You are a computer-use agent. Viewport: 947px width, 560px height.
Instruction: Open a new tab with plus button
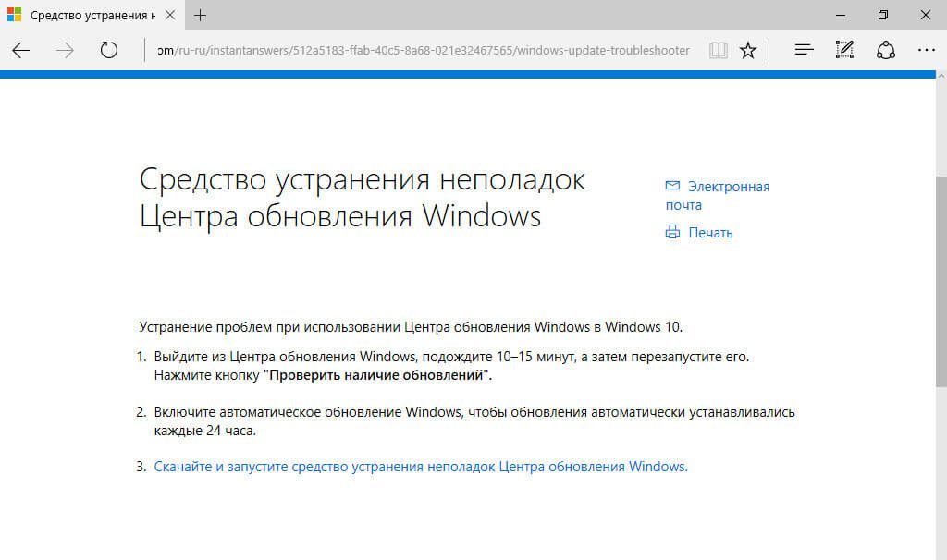(x=200, y=16)
